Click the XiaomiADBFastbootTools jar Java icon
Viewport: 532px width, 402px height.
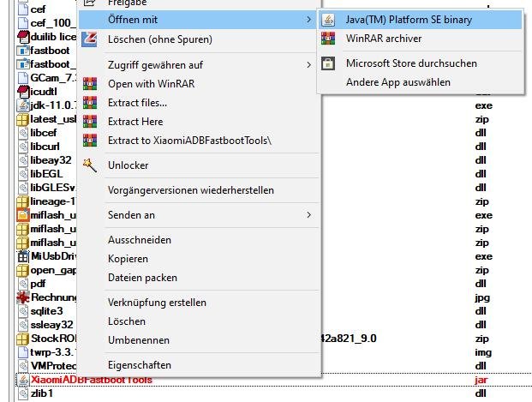coord(23,380)
